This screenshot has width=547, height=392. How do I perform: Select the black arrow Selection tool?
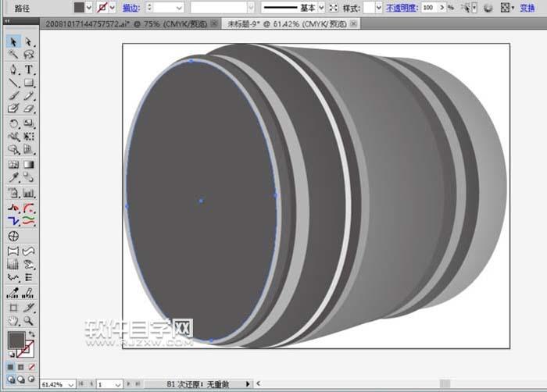point(13,41)
